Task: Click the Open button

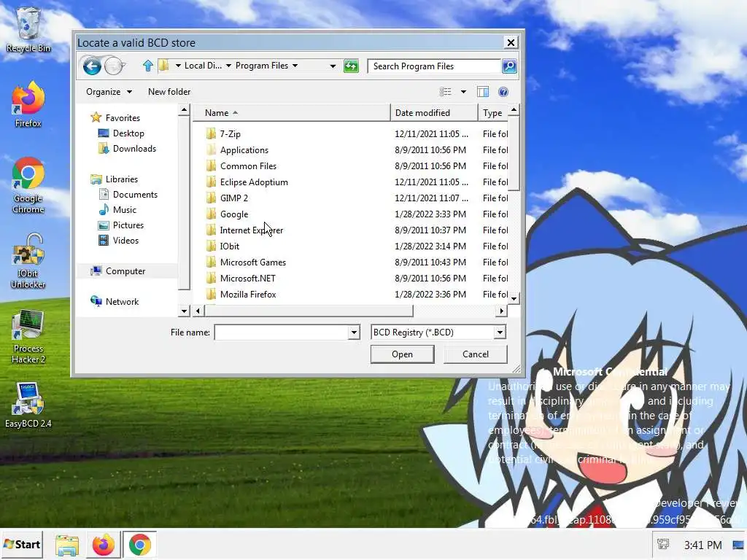Action: tap(402, 354)
